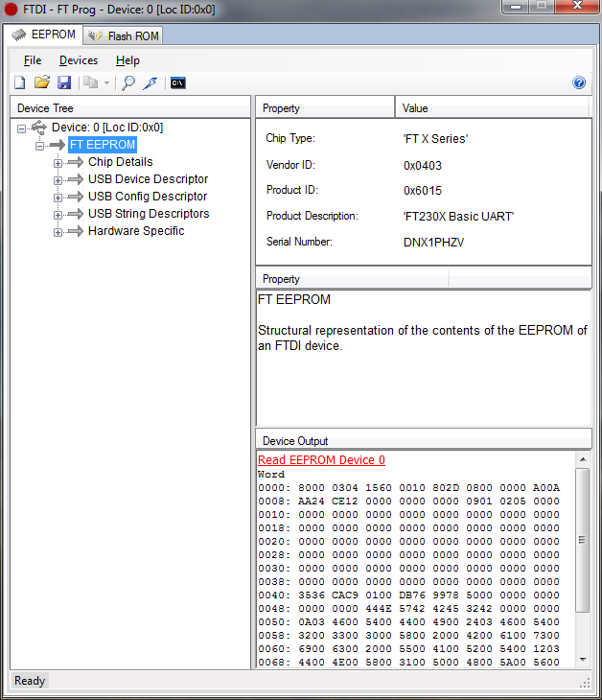Select Hardware Specific in tree
This screenshot has height=700, width=602.
pos(136,231)
